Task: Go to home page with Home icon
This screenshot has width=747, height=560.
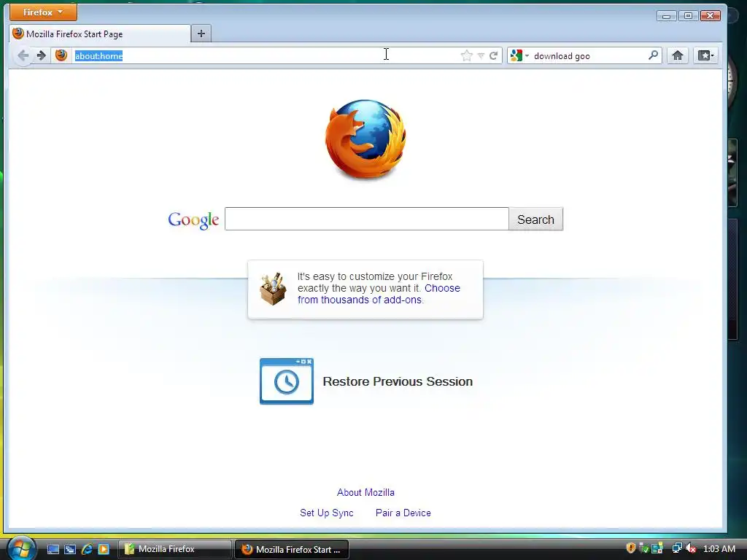Action: [678, 55]
